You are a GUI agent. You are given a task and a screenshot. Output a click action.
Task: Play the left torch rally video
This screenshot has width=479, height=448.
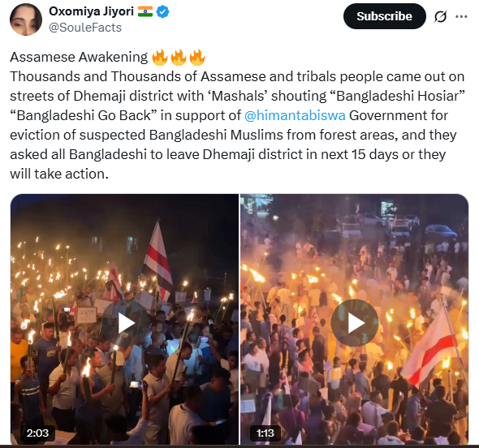pyautogui.click(x=126, y=323)
